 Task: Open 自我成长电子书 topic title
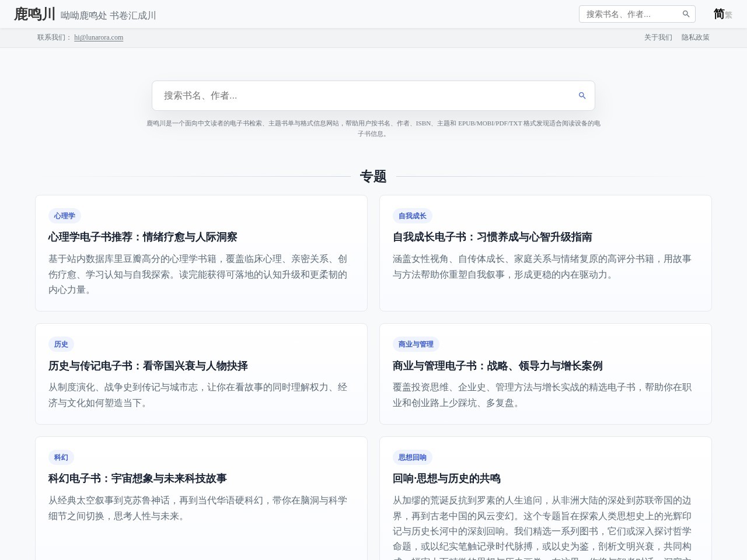coord(493,237)
